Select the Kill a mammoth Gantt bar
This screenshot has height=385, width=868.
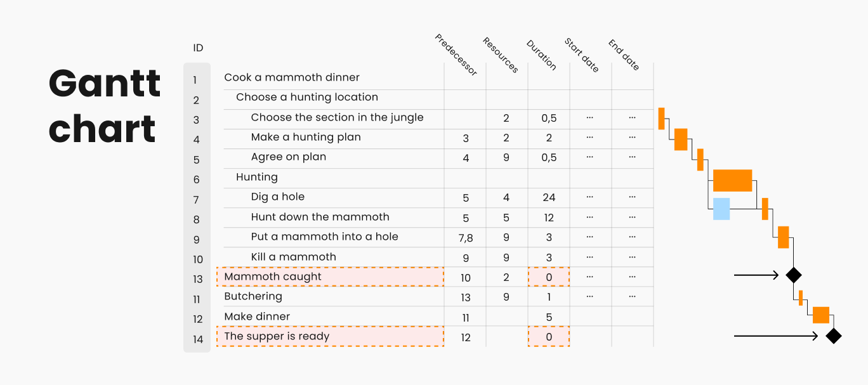pos(784,237)
